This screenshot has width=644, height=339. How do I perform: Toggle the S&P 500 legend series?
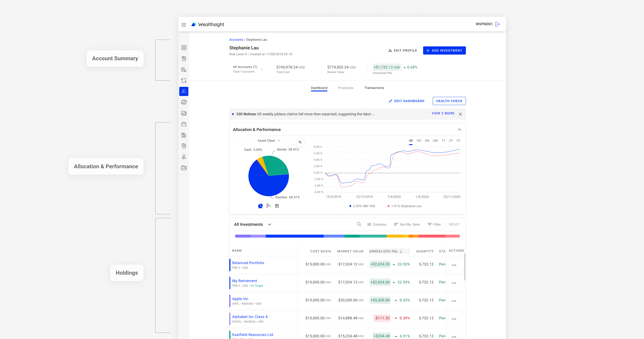[x=362, y=206]
